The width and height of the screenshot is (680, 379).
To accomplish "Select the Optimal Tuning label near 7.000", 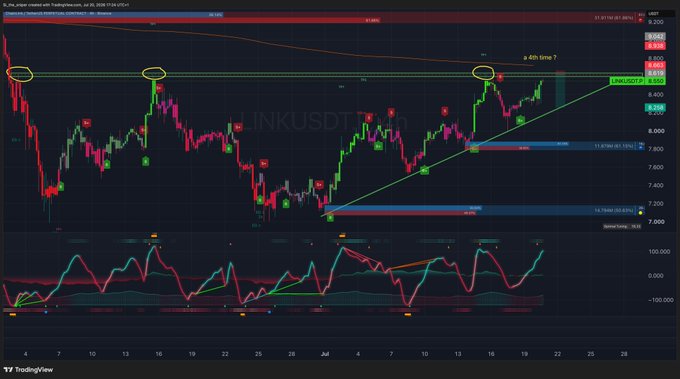I will click(x=622, y=226).
